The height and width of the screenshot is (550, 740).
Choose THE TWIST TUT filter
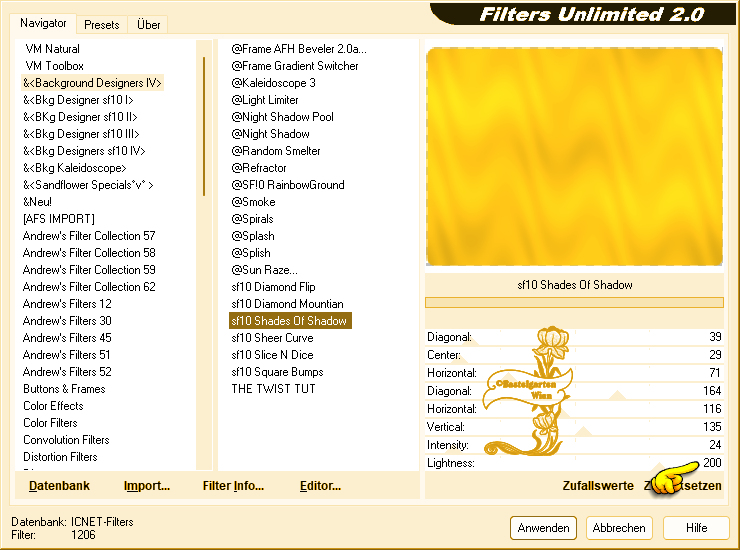(x=273, y=389)
